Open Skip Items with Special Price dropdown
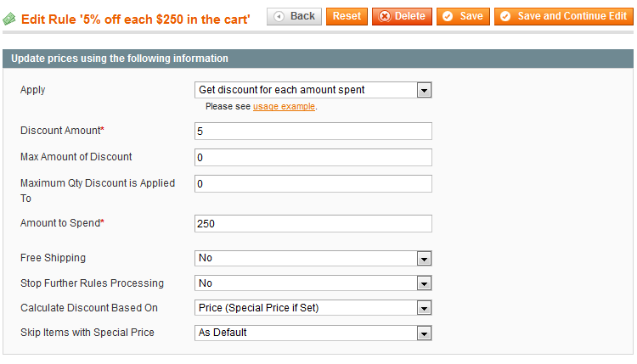This screenshot has width=637, height=364. click(x=313, y=333)
